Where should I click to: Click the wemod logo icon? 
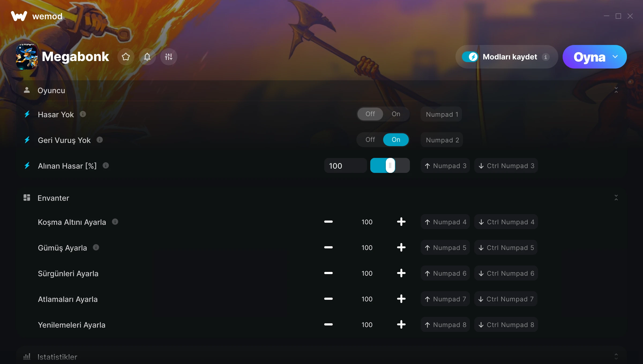point(19,16)
